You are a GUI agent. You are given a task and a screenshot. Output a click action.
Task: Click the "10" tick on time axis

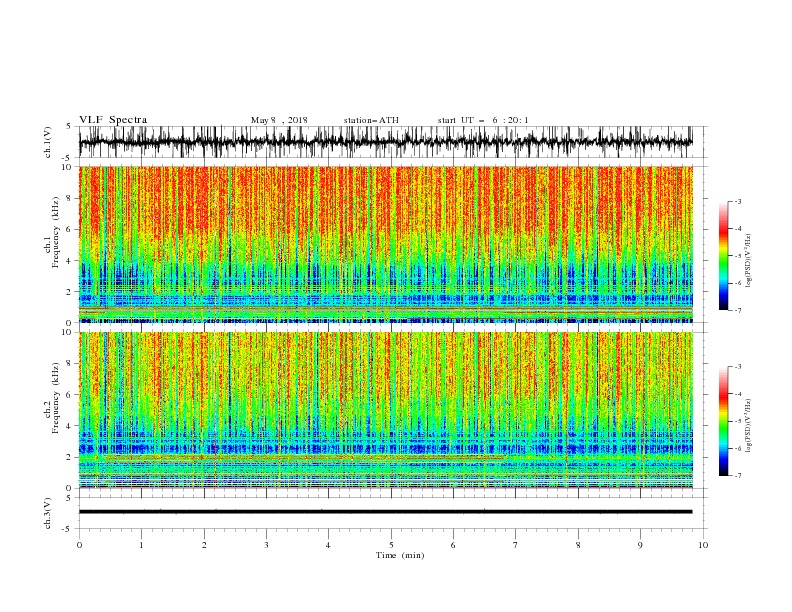tap(703, 545)
